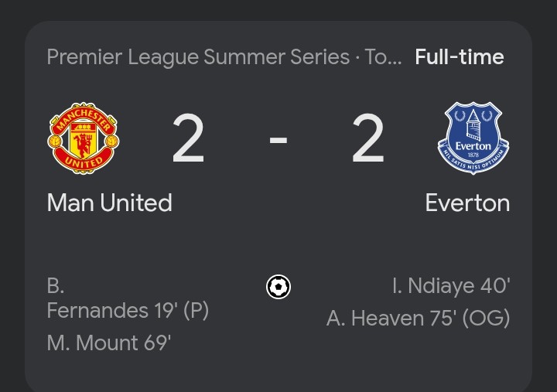Click the (P) penalty marker text
The image size is (557, 392).
(x=196, y=311)
